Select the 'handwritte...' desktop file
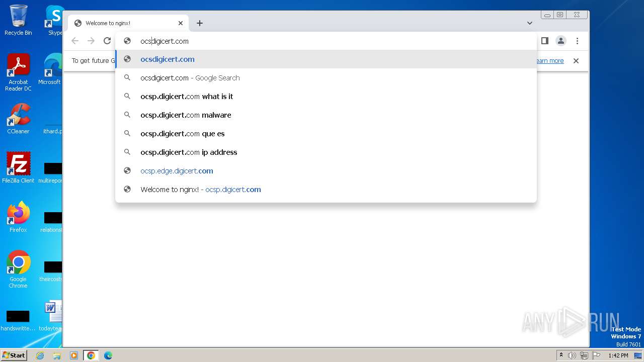This screenshot has width=644, height=362. coord(18,320)
